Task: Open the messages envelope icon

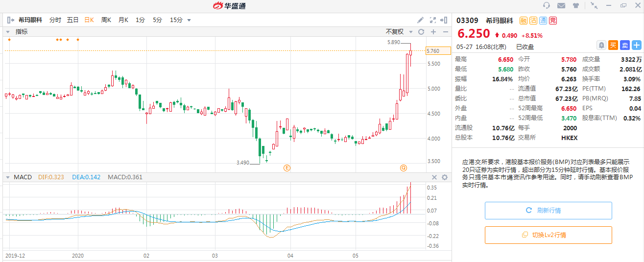Action: [x=561, y=5]
